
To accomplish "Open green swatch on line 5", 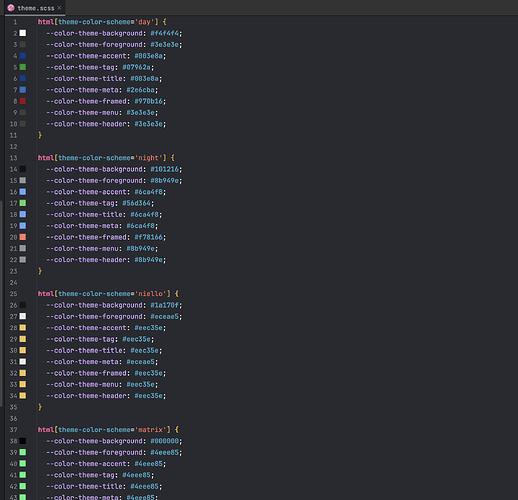I will click(x=23, y=67).
